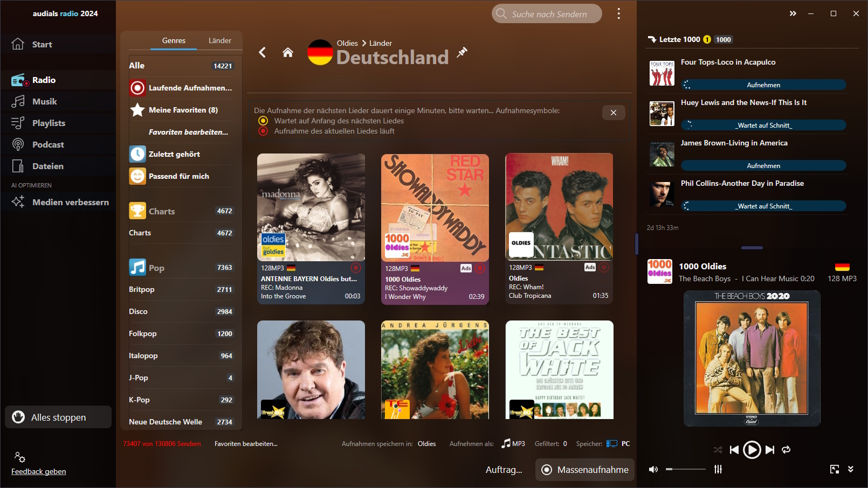
Task: Click the play button
Action: tap(752, 450)
